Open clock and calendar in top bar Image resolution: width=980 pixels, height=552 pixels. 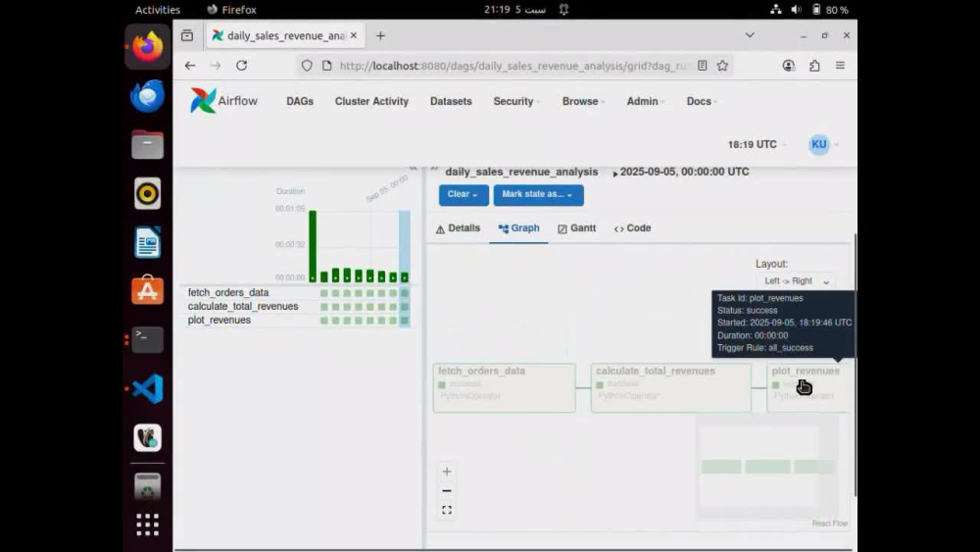click(514, 10)
